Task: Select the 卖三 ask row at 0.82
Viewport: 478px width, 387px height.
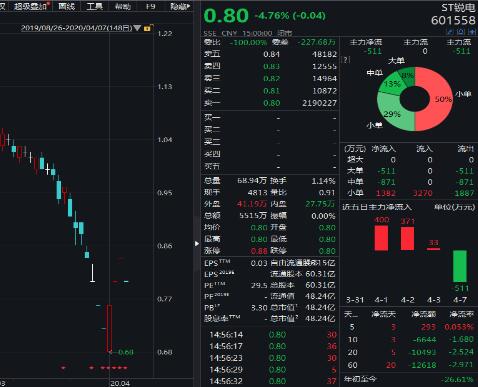Action: (270, 78)
